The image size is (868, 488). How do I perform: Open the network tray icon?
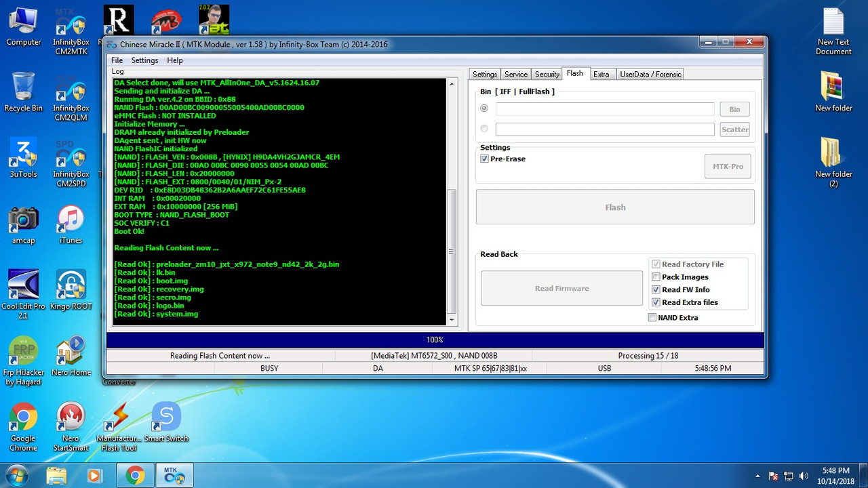[x=789, y=476]
